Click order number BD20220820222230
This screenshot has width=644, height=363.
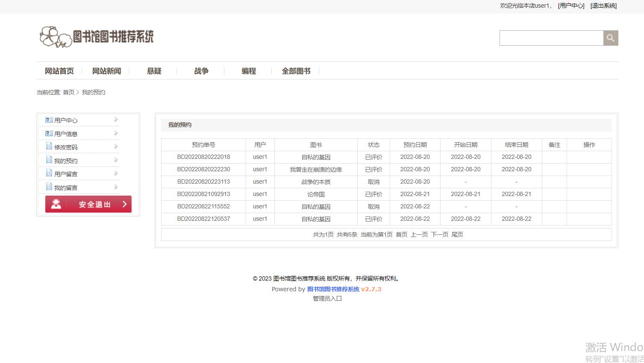pyautogui.click(x=203, y=170)
